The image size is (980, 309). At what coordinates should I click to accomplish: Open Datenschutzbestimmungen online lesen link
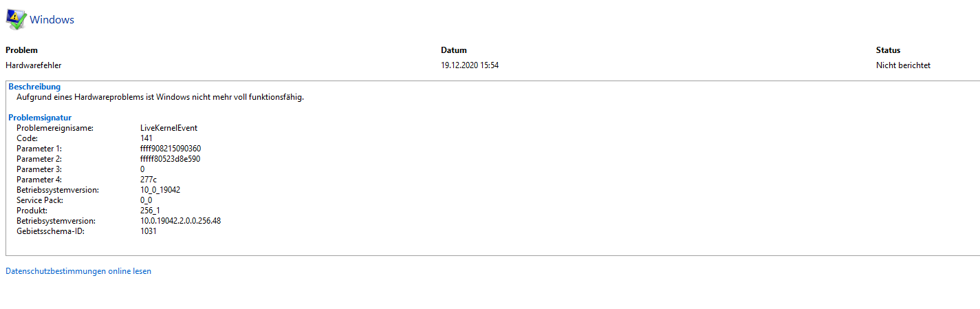[x=78, y=271]
